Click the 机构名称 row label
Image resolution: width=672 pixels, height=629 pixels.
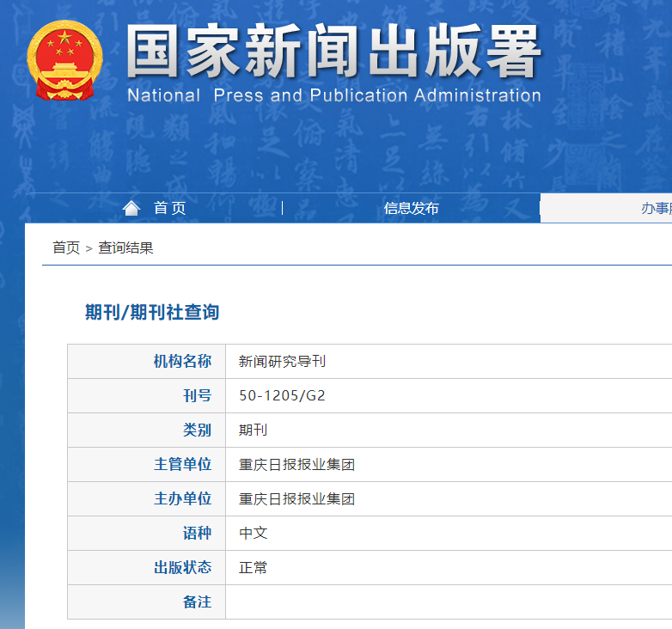tap(182, 362)
